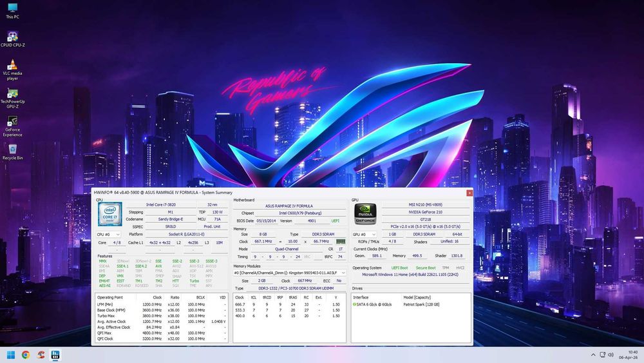Click the NVIDIA GeForce 210 field

426,212
